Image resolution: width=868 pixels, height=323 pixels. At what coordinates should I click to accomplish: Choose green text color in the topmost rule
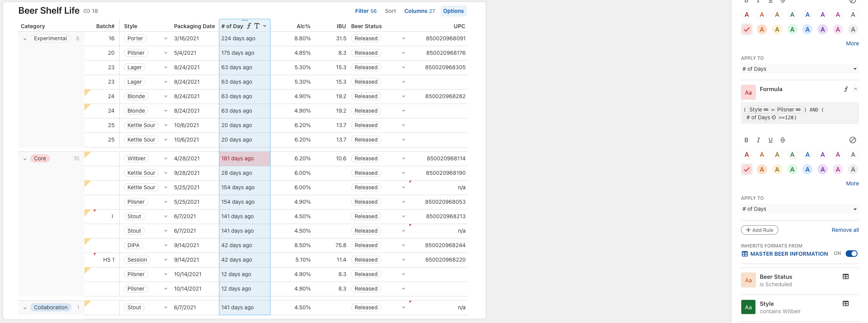tap(793, 14)
